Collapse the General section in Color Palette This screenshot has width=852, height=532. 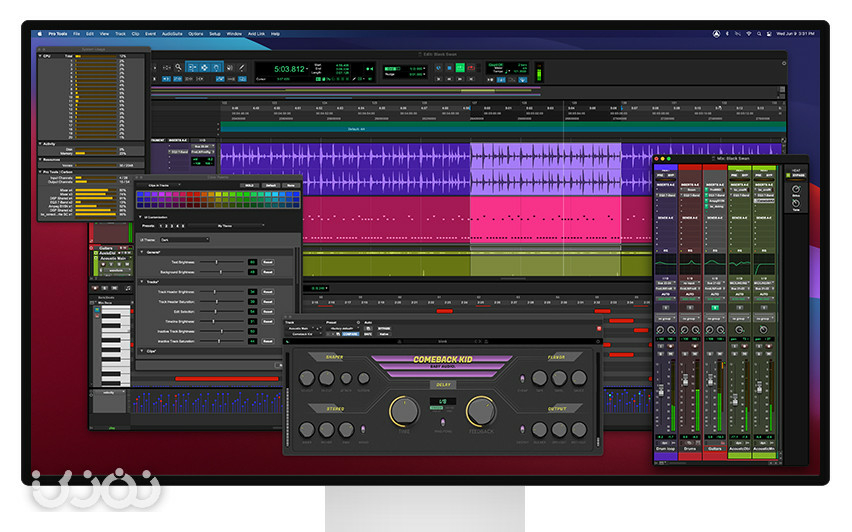[142, 252]
